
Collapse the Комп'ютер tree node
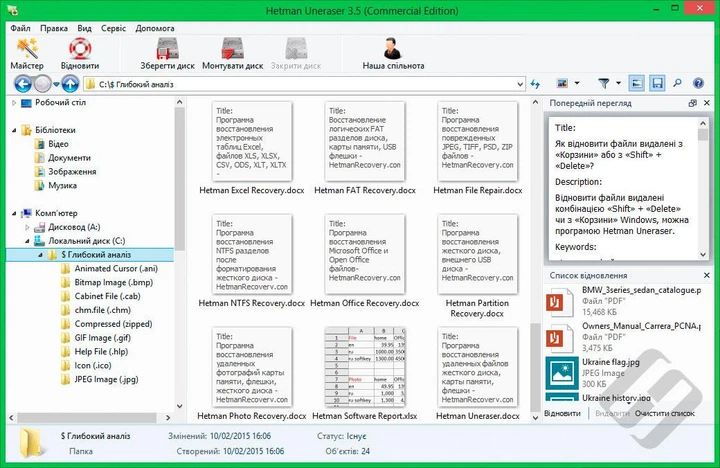tap(13, 213)
